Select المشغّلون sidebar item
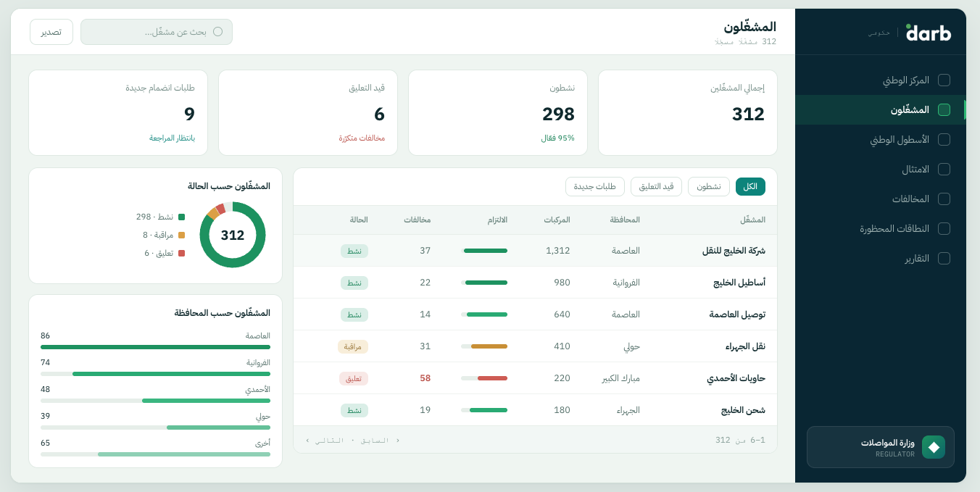Image resolution: width=980 pixels, height=492 pixels. click(881, 110)
